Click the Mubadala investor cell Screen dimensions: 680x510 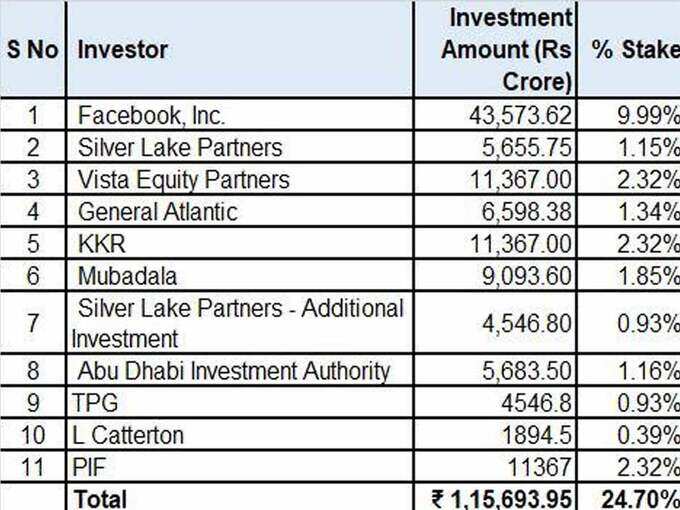[240, 275]
